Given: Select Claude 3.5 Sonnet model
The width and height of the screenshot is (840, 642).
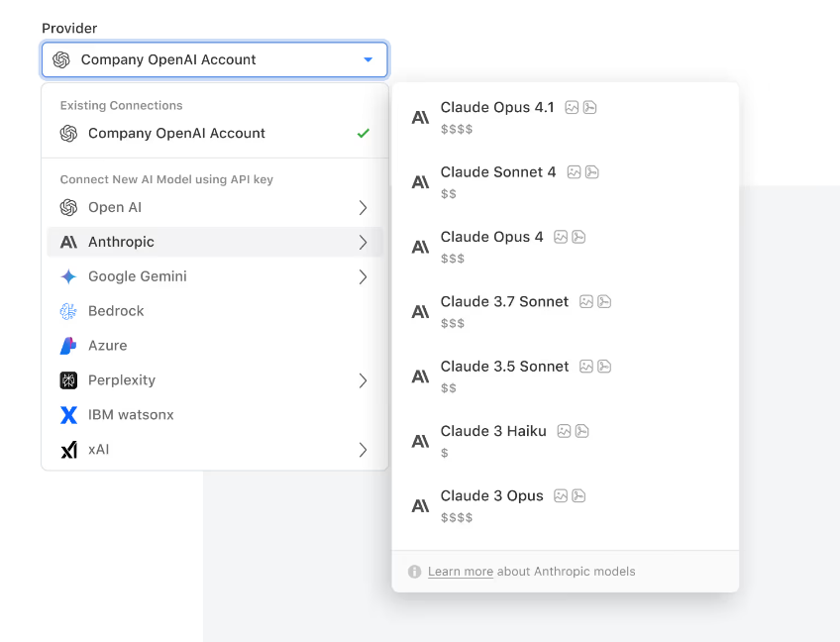Looking at the screenshot, I should pyautogui.click(x=566, y=376).
